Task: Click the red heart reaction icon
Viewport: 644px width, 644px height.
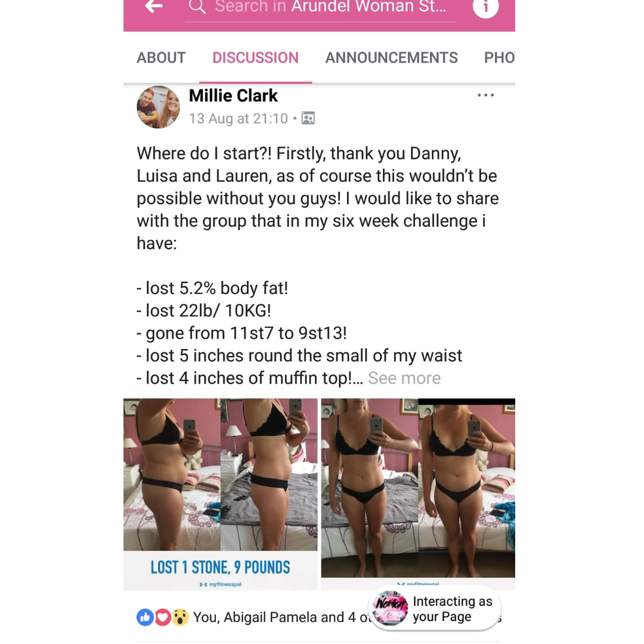Action: tap(163, 617)
